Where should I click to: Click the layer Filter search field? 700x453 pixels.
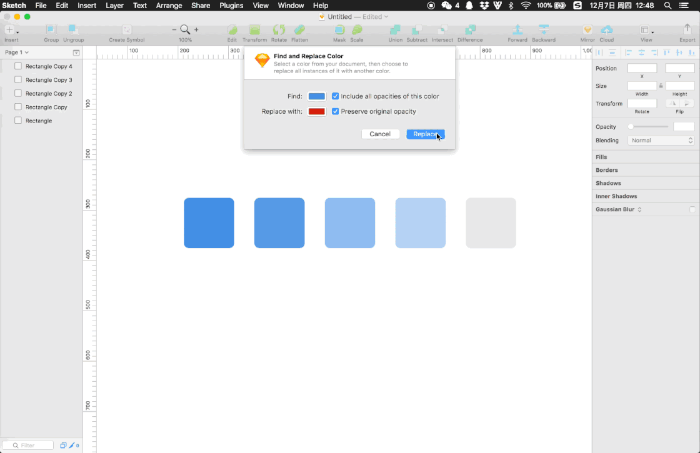pyautogui.click(x=28, y=445)
